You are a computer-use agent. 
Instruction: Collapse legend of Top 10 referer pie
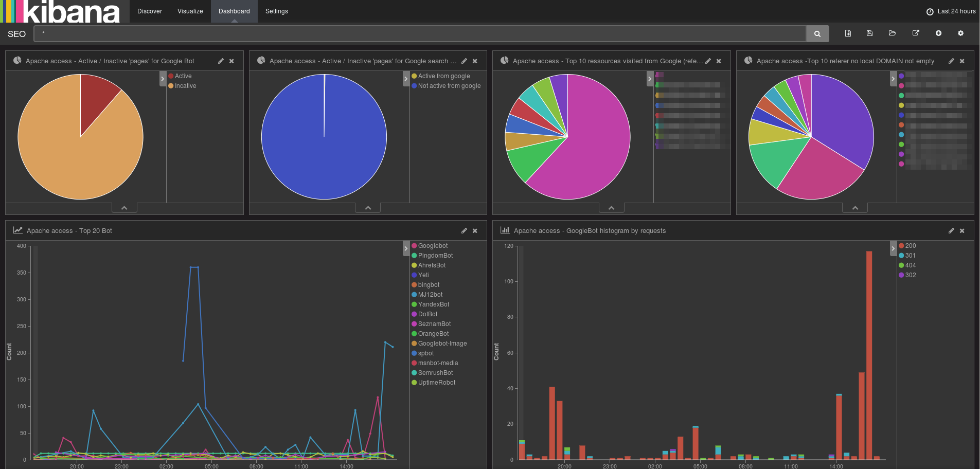893,79
